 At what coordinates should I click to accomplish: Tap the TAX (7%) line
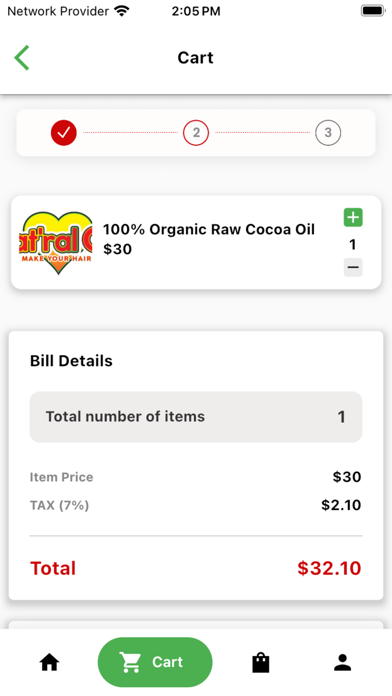195,505
